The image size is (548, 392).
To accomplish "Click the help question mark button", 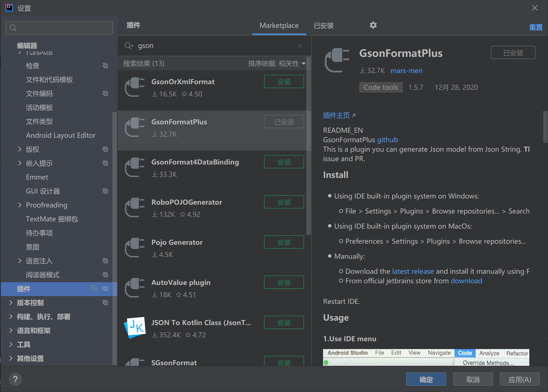I will (x=15, y=379).
